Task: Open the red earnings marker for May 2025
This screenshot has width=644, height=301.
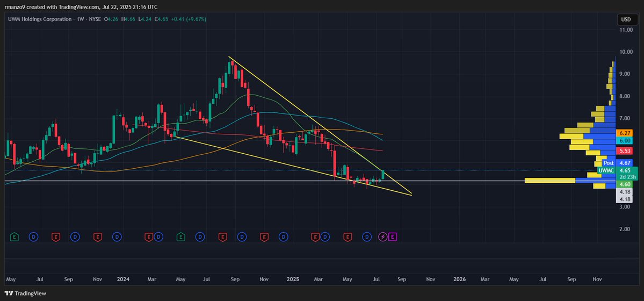Action: [x=348, y=237]
